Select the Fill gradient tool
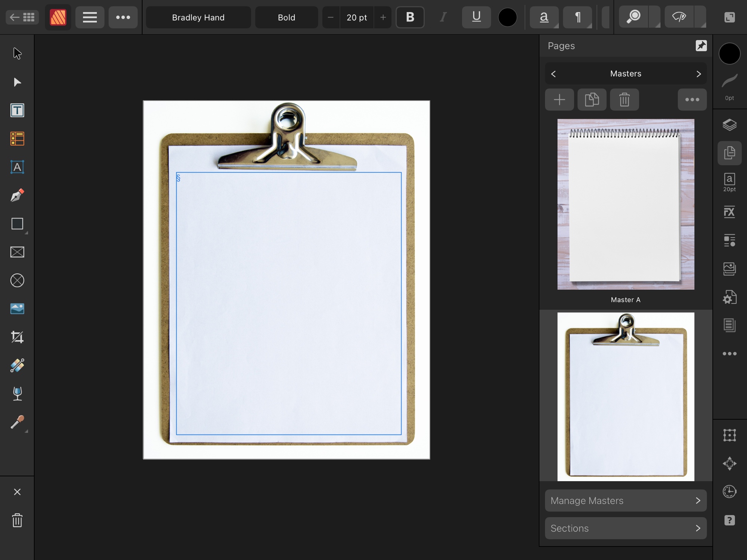Image resolution: width=747 pixels, height=560 pixels. click(x=17, y=365)
